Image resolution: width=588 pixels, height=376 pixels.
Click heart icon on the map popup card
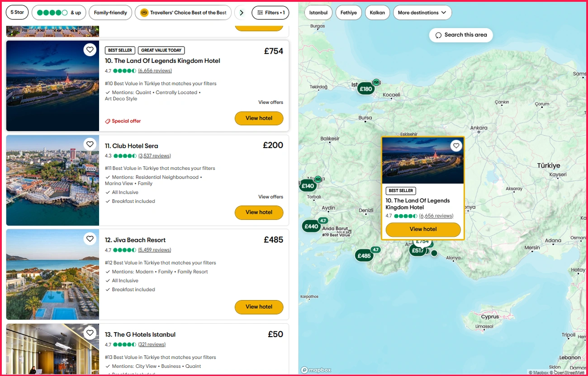tap(456, 146)
